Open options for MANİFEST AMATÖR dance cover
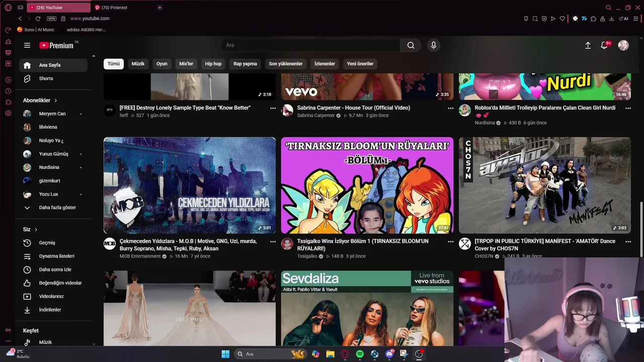The image size is (644, 362). click(628, 242)
